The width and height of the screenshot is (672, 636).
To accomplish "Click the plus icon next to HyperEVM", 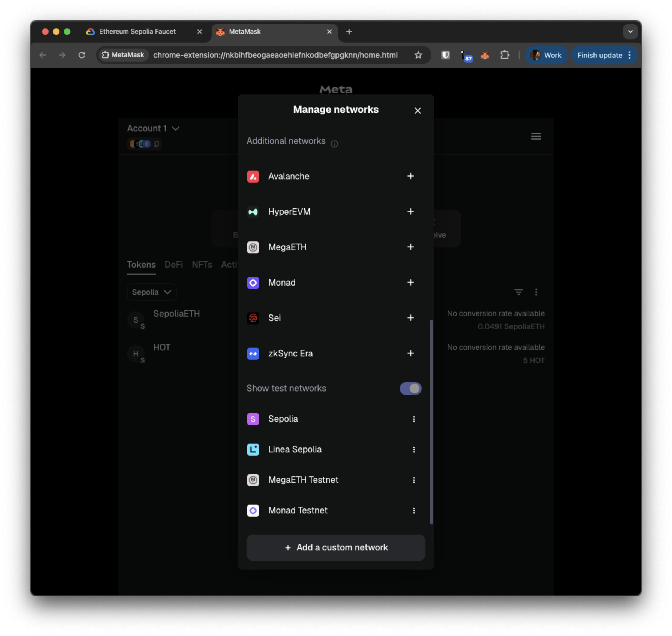I will pos(410,212).
